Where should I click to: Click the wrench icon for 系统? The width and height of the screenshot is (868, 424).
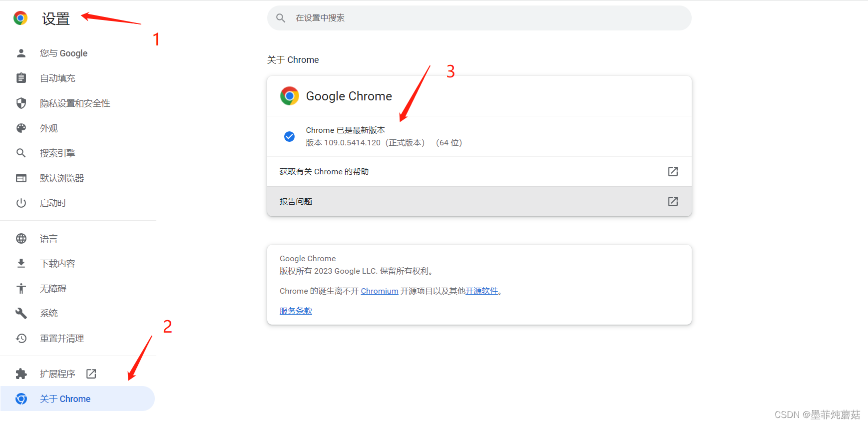click(x=21, y=313)
